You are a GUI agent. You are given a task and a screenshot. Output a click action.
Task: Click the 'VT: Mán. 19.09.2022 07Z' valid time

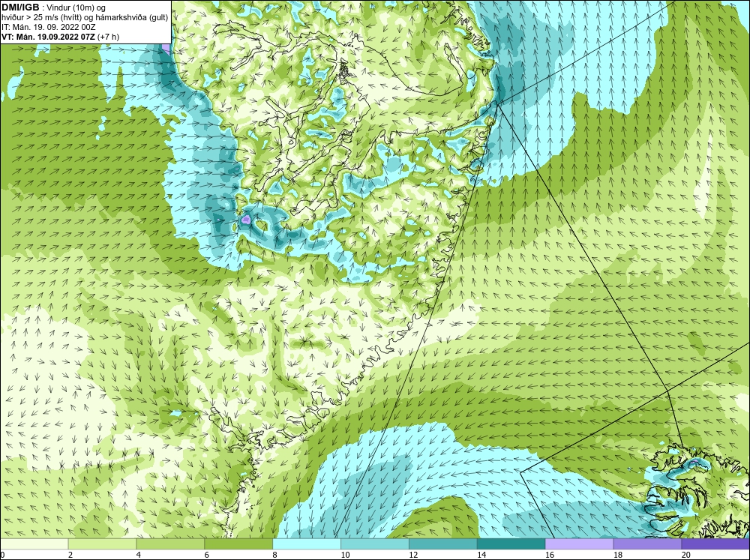click(x=48, y=37)
